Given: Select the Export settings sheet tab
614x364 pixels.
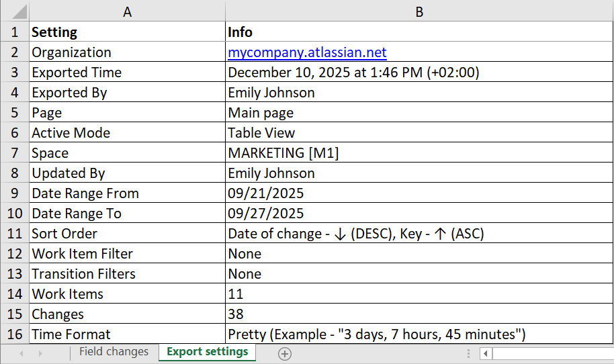Looking at the screenshot, I should pos(207,352).
